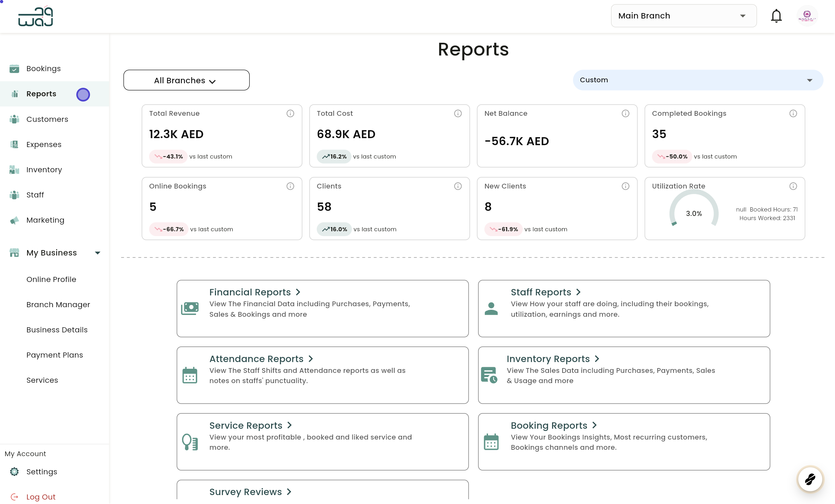The image size is (835, 504).
Task: Select the Staff sidebar icon
Action: point(14,195)
